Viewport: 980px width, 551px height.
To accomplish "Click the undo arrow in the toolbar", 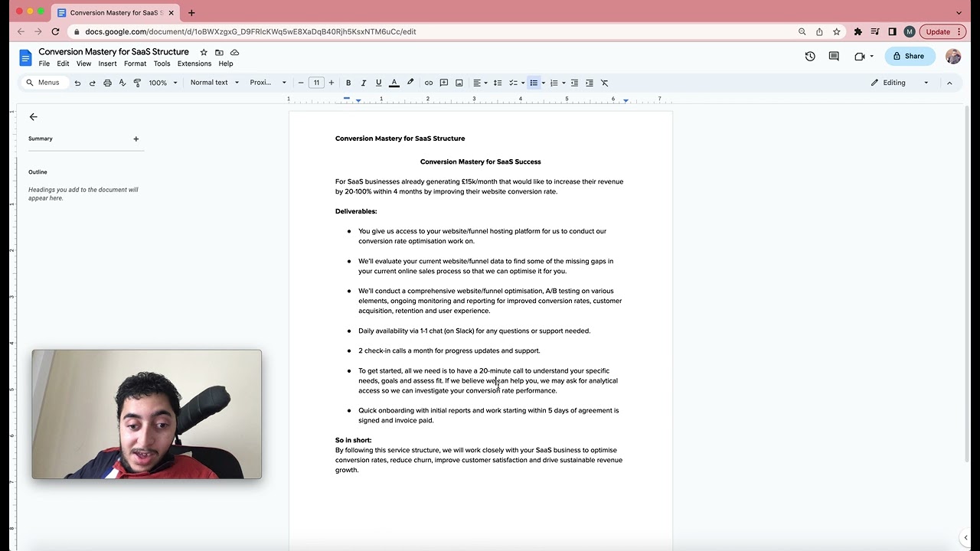I will [x=77, y=83].
